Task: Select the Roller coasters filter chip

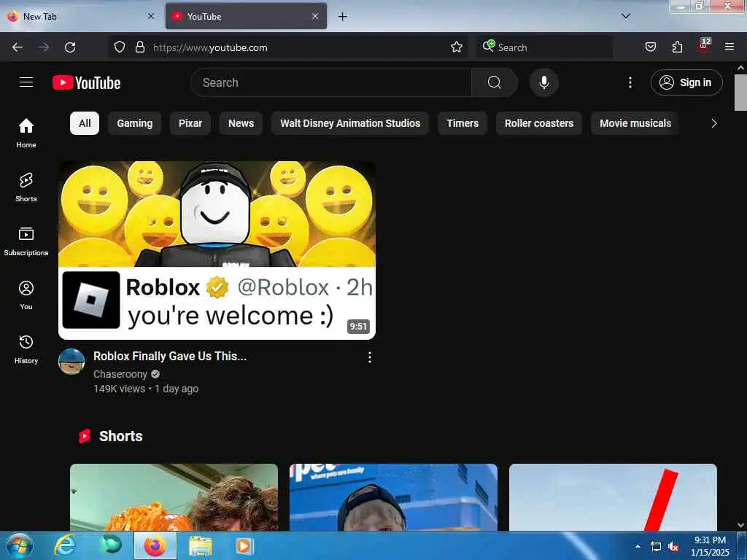Action: [539, 123]
